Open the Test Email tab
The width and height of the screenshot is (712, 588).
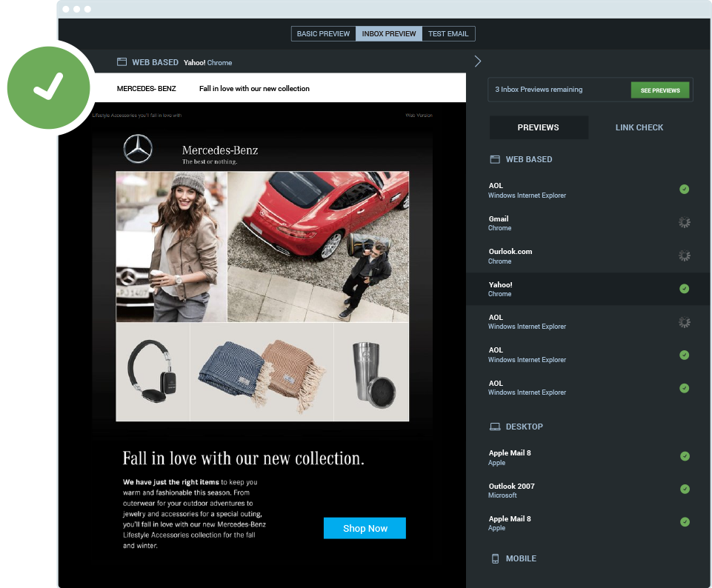pyautogui.click(x=448, y=33)
